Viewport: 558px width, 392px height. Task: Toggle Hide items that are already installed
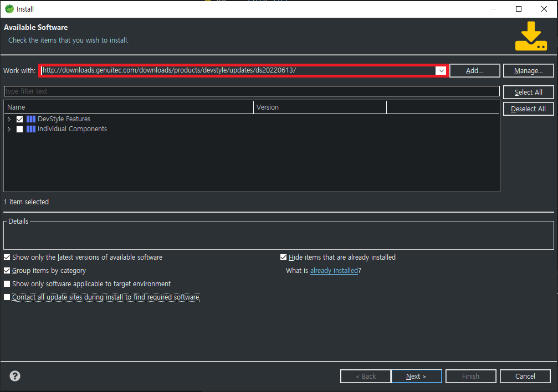[283, 257]
